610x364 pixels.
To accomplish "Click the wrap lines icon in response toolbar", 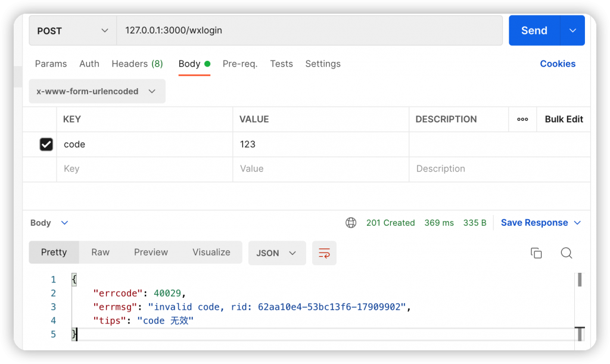I will coord(324,253).
